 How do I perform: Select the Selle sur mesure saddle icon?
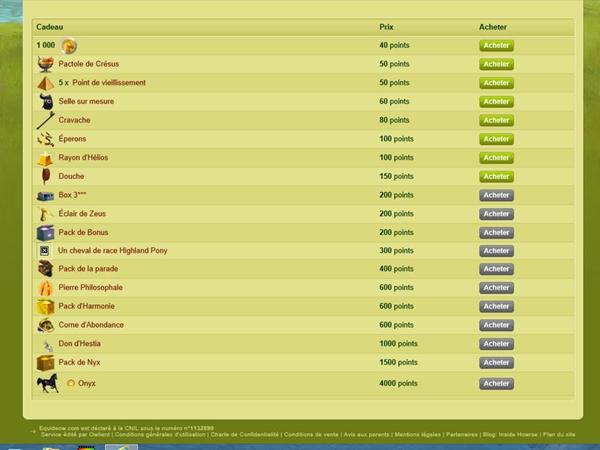(x=45, y=102)
